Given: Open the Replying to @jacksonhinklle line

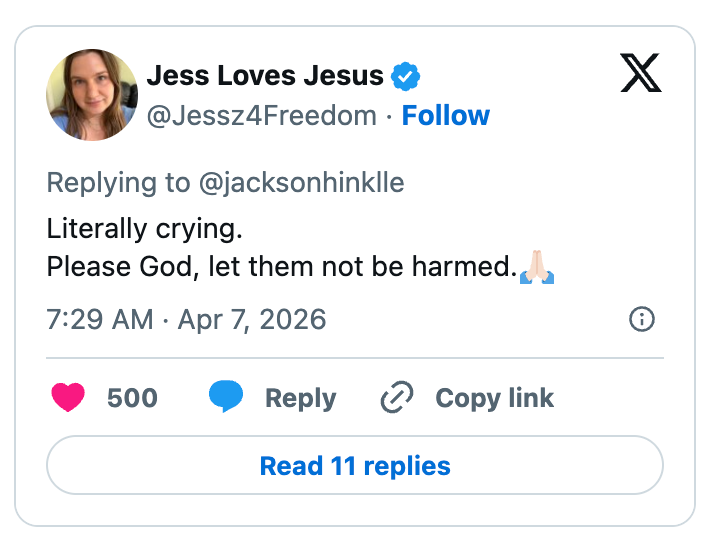Looking at the screenshot, I should 225,183.
